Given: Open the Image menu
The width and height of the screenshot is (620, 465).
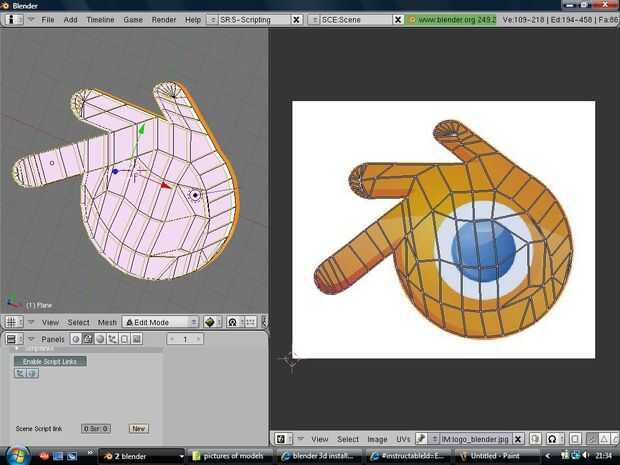Looking at the screenshot, I should [377, 439].
